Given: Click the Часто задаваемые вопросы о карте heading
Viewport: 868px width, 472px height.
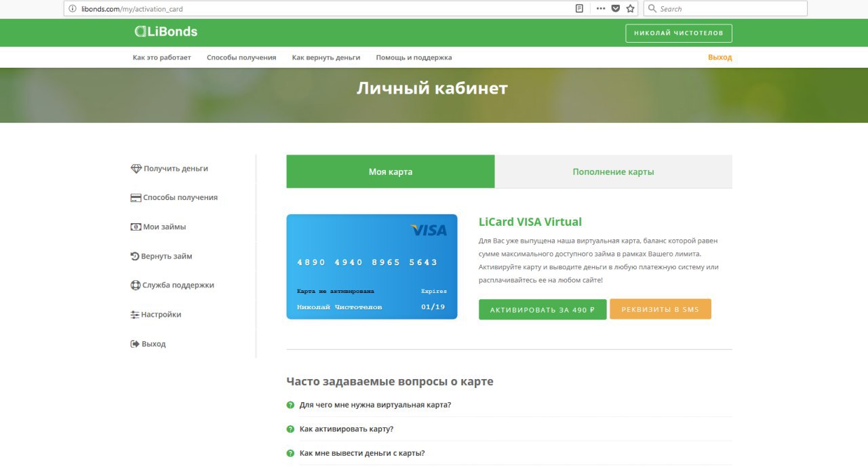Looking at the screenshot, I should [390, 381].
